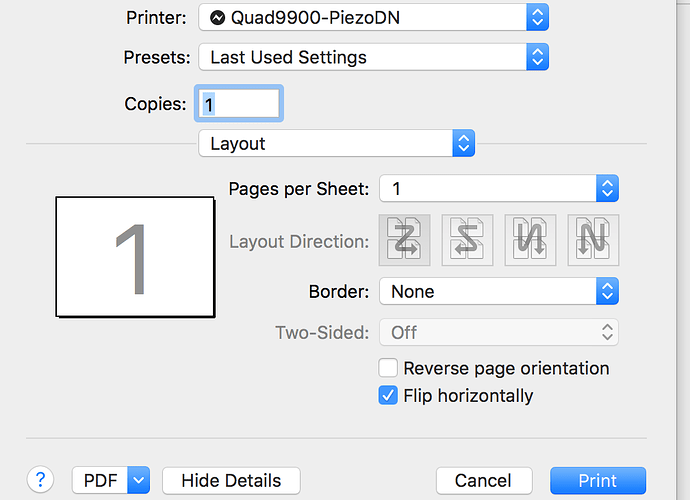Click the Copies input field

[x=242, y=103]
